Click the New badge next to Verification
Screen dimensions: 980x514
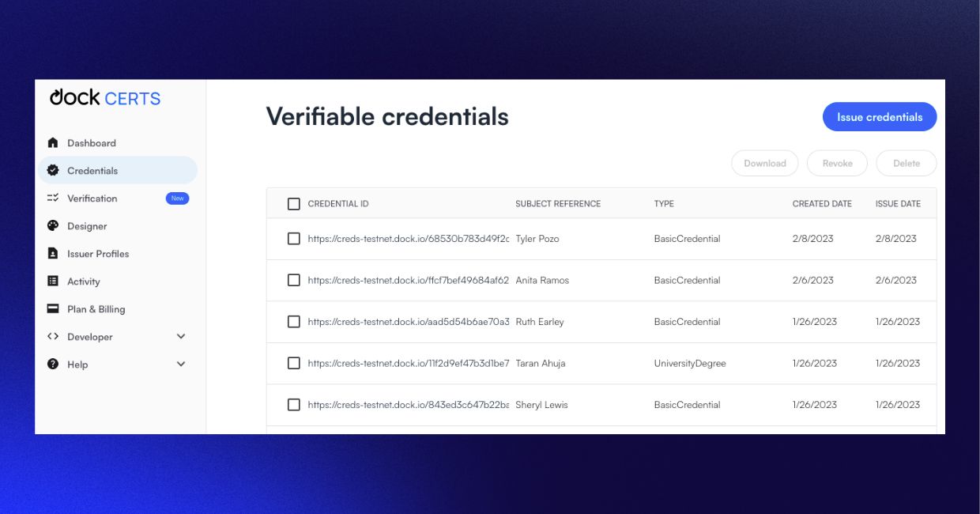click(x=177, y=198)
